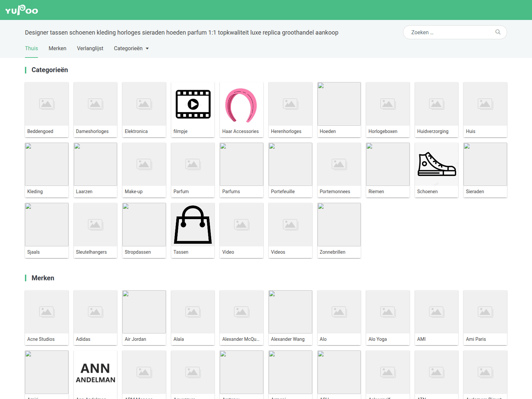Viewport: 532px width, 399px height.
Task: Expand the Categorieën dropdown menu
Action: coord(131,49)
